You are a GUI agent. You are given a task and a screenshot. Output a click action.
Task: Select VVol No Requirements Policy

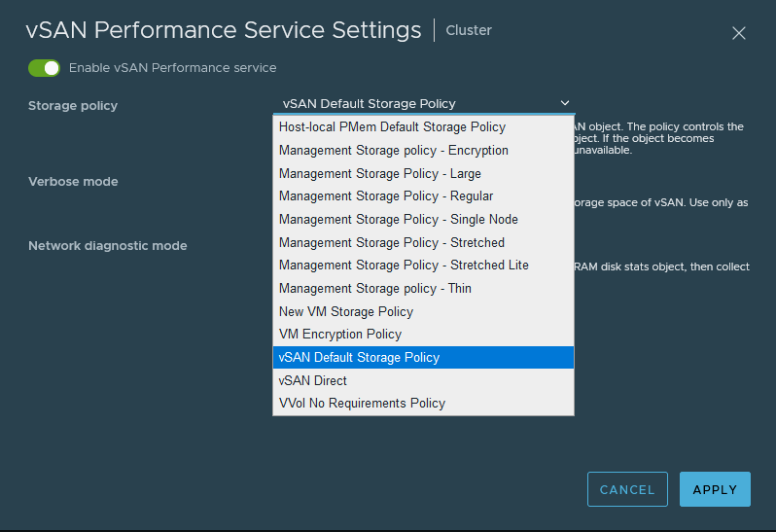tap(423, 404)
